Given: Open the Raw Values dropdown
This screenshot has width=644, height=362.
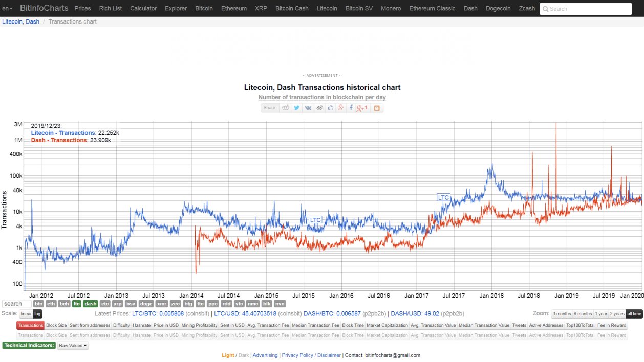Looking at the screenshot, I should pos(73,345).
